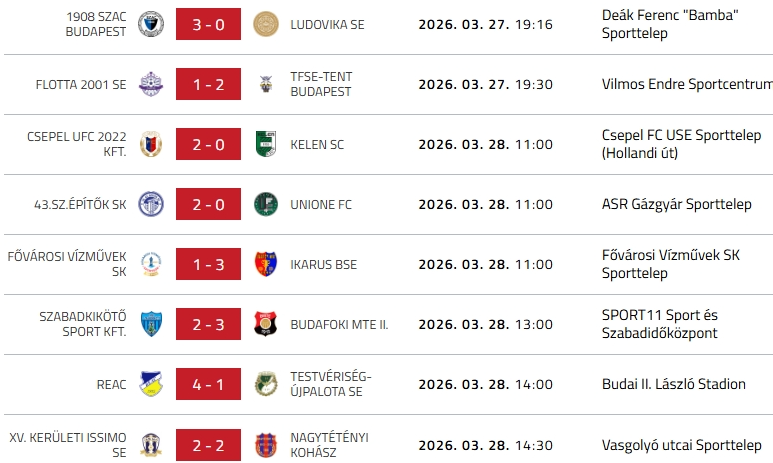The image size is (773, 463).
Task: Click the Unione FC team badge
Action: click(265, 205)
